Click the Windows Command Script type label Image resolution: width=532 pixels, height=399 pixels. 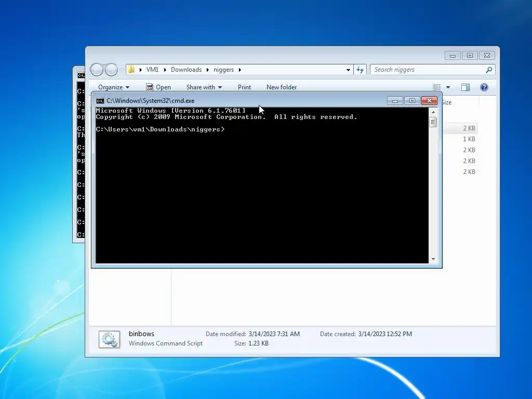click(x=166, y=343)
